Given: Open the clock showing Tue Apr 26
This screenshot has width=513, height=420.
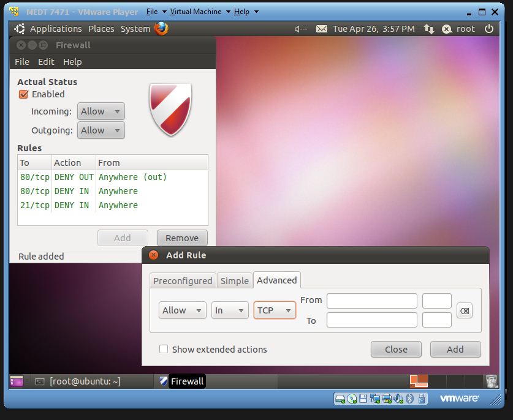Looking at the screenshot, I should [x=374, y=29].
